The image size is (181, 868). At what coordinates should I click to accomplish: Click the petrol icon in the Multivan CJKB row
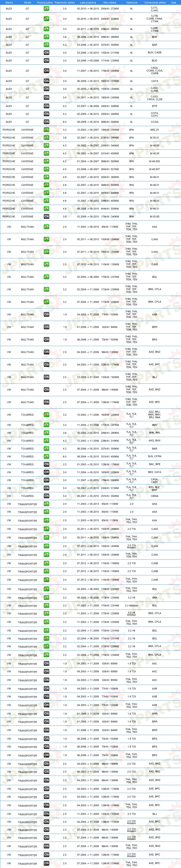(x=46, y=265)
